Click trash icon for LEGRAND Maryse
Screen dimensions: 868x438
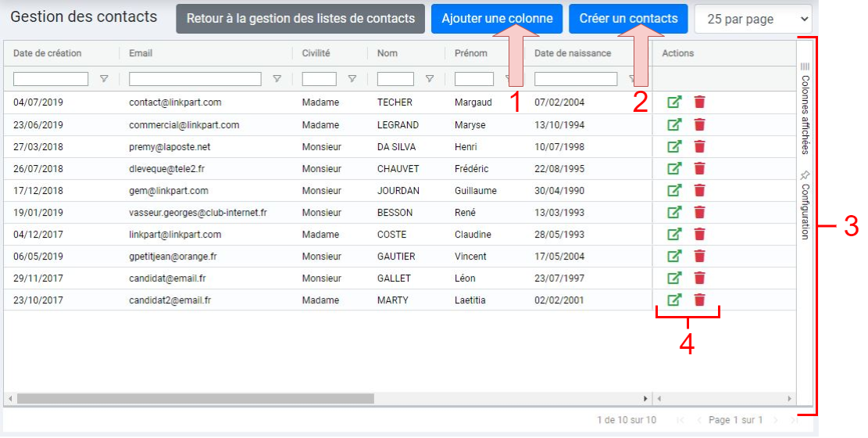click(x=700, y=124)
